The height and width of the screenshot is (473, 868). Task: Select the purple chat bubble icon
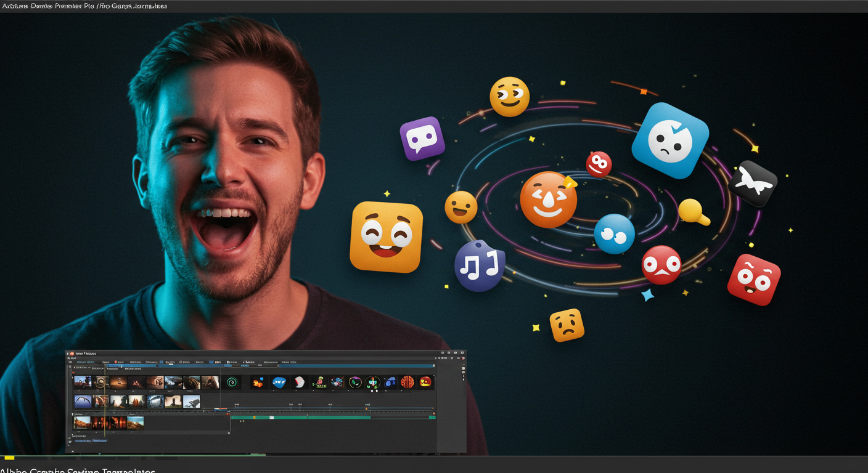422,139
